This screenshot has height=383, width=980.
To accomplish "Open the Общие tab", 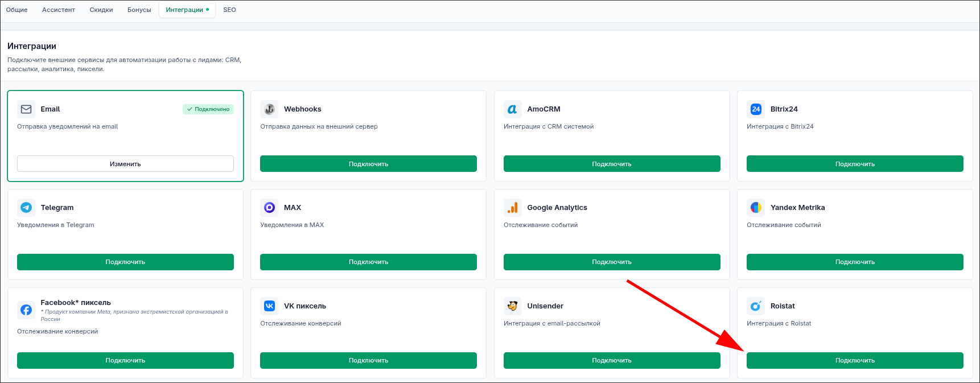I will tap(17, 10).
